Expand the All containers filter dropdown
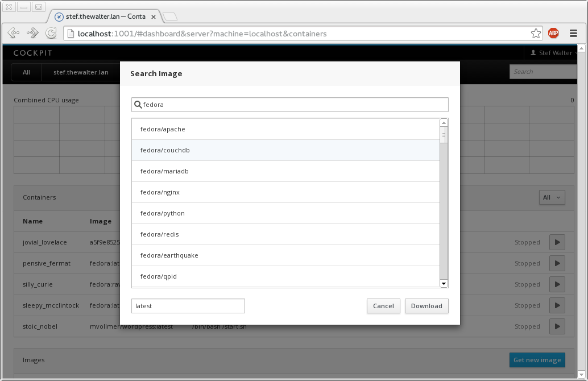 (x=552, y=197)
